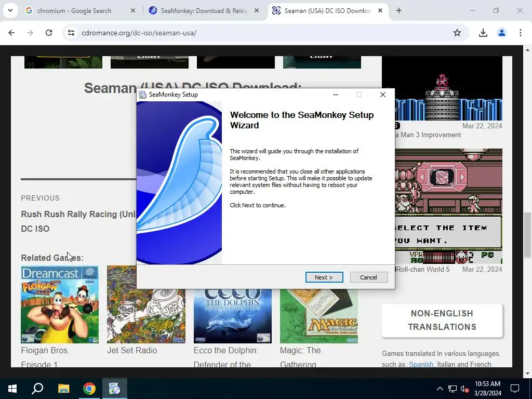
Task: Open Chrome downloads panel
Action: point(483,33)
